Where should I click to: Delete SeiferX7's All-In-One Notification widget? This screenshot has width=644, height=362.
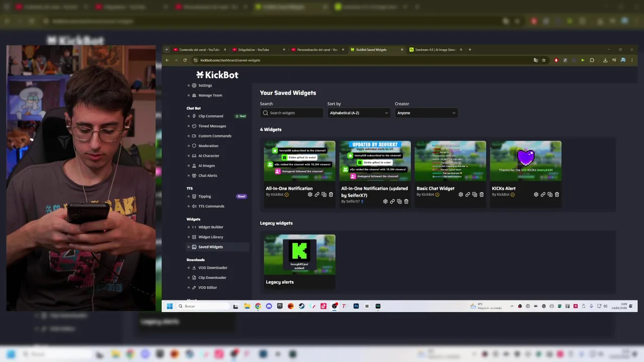406,202
